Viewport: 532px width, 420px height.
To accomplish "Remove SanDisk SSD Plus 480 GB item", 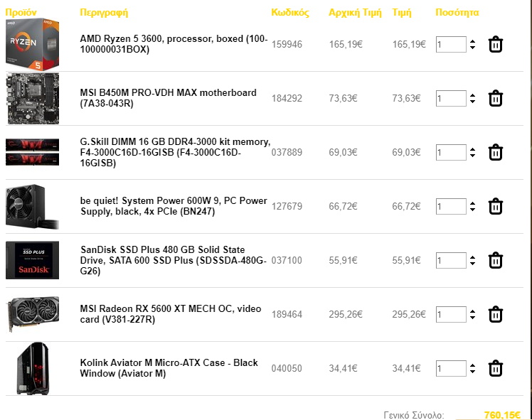I will point(495,260).
